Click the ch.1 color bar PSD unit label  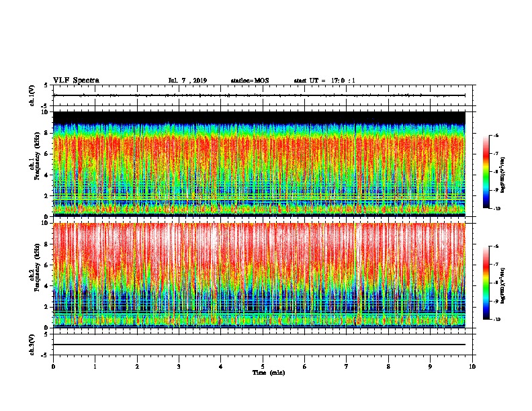pyautogui.click(x=503, y=175)
